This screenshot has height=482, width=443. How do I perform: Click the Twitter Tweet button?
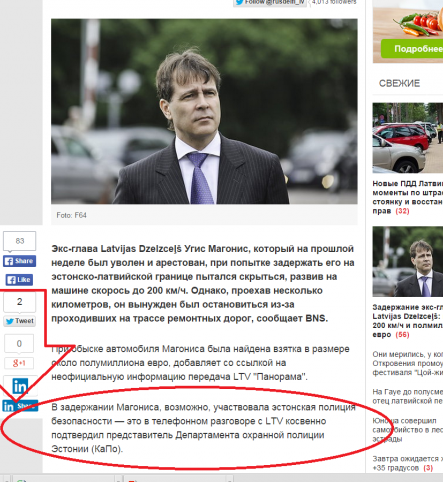click(x=20, y=321)
